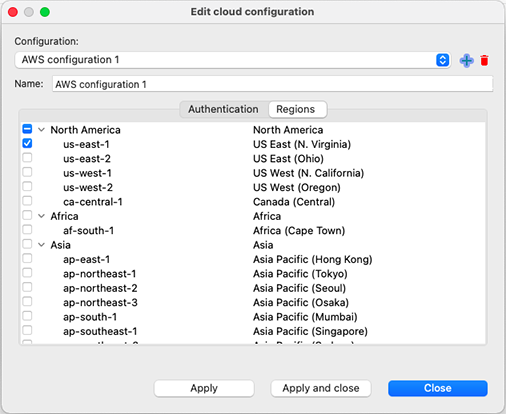Check ap-northeast-1 region checkbox
Image resolution: width=506 pixels, height=414 pixels.
point(27,273)
